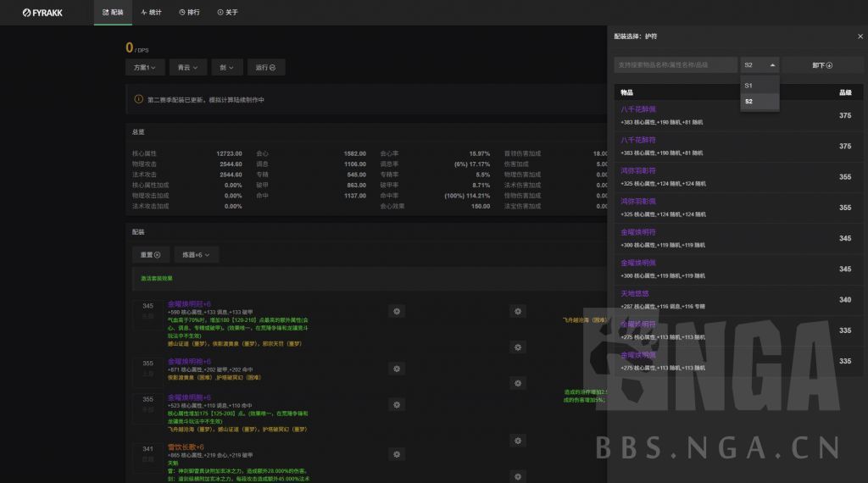This screenshot has width=868, height=483.
Task: Switch to the 统计 tab
Action: 151,13
